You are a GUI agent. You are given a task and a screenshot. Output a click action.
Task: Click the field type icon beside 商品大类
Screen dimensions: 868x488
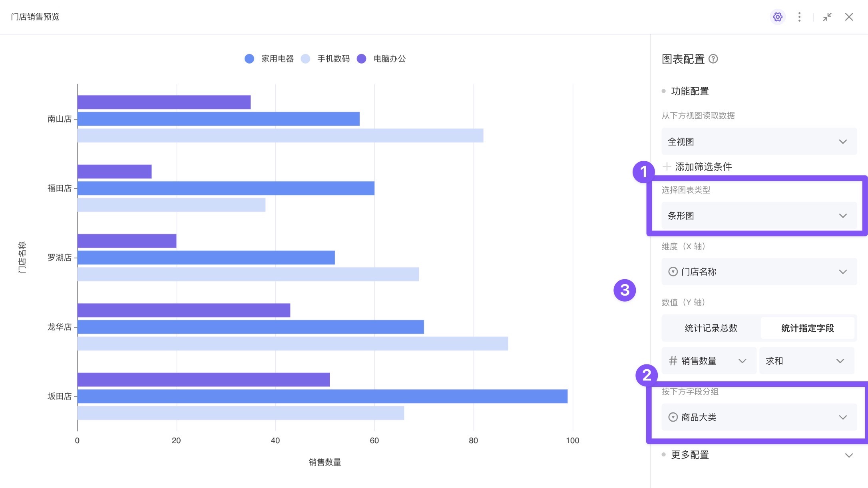pyautogui.click(x=673, y=417)
